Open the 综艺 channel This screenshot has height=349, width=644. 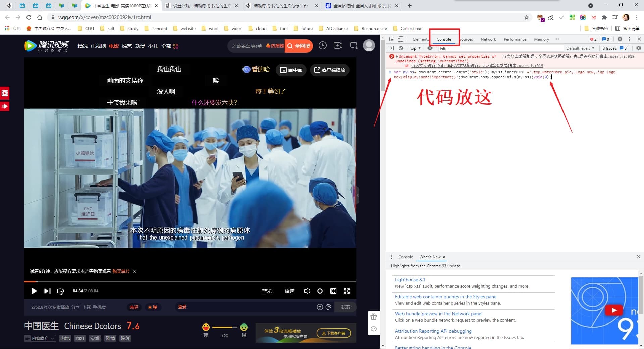[x=127, y=46]
